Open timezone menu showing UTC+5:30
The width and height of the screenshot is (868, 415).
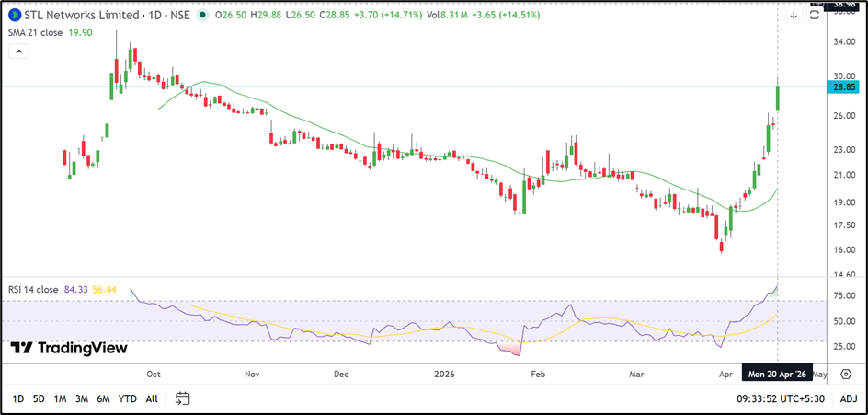(779, 398)
